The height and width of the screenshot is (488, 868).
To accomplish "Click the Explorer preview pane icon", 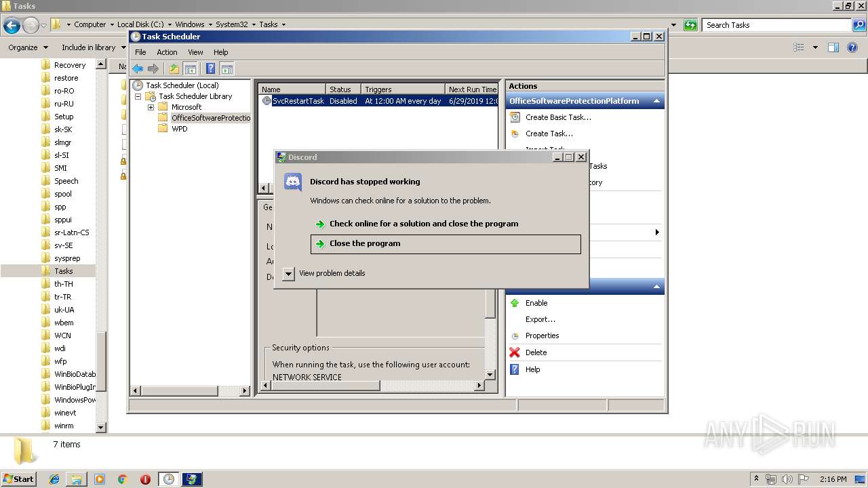I will 833,47.
